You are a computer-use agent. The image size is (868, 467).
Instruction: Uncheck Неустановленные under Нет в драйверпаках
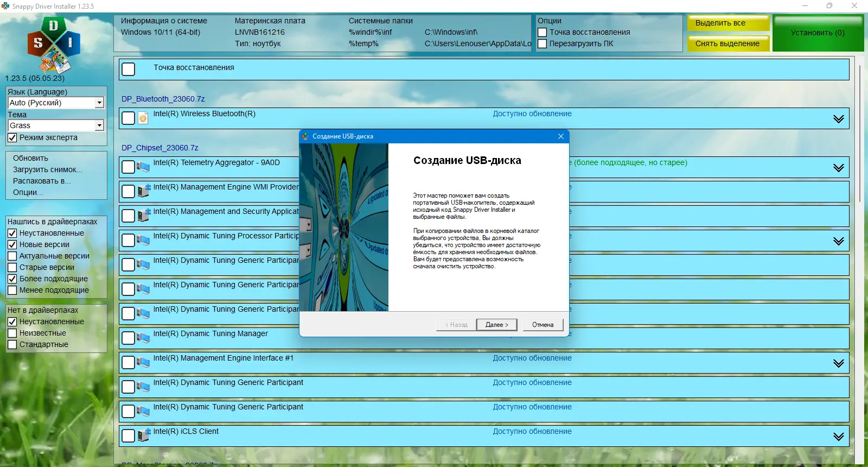coord(12,322)
